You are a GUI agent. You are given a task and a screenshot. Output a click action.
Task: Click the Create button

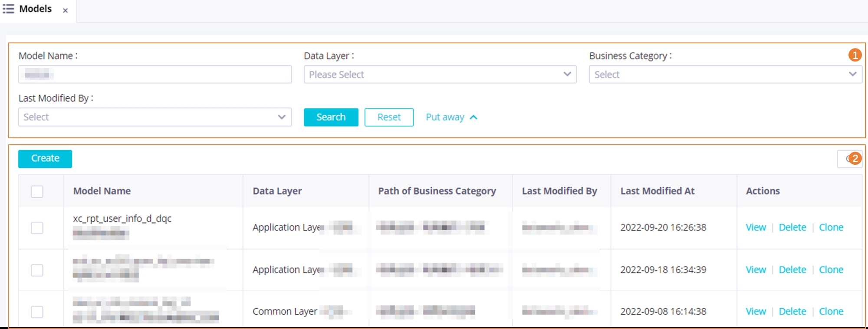coord(45,159)
